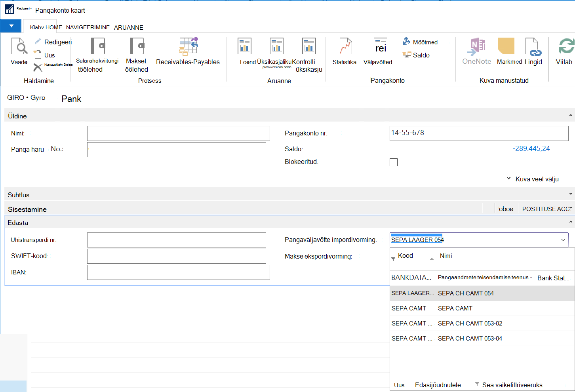Open the Vaade view icon
The width and height of the screenshot is (575, 392).
point(19,46)
